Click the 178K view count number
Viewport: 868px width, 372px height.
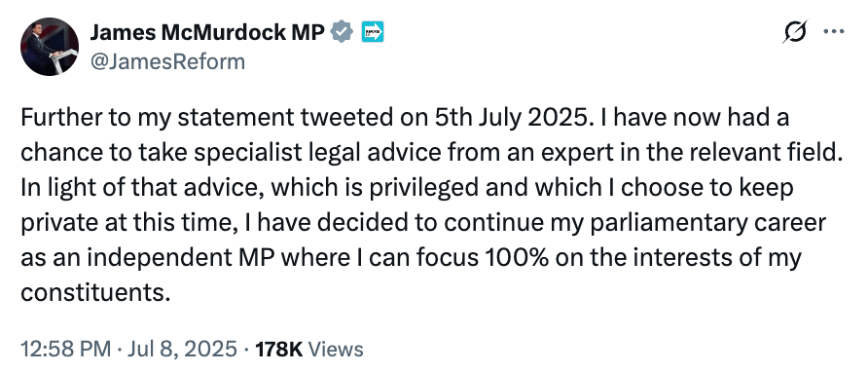click(x=278, y=350)
